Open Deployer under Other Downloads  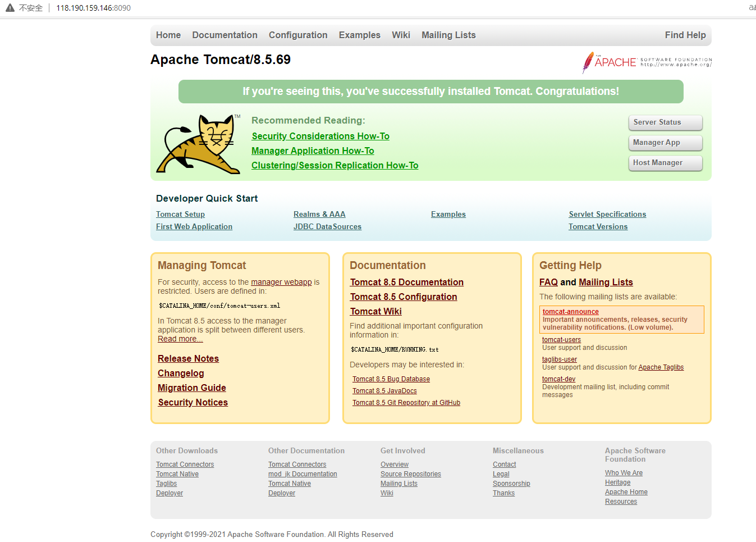169,493
